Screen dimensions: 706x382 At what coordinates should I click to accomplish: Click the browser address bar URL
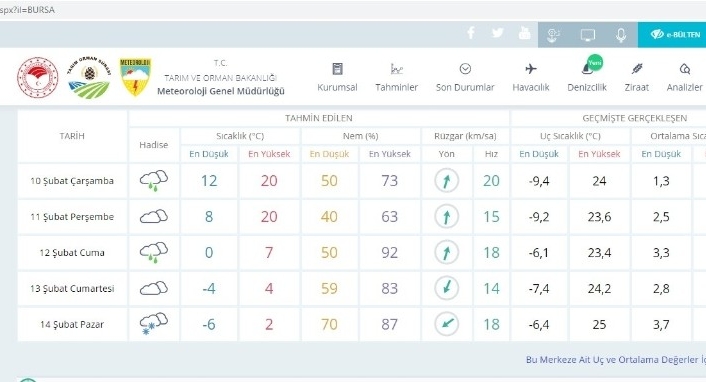pos(27,10)
